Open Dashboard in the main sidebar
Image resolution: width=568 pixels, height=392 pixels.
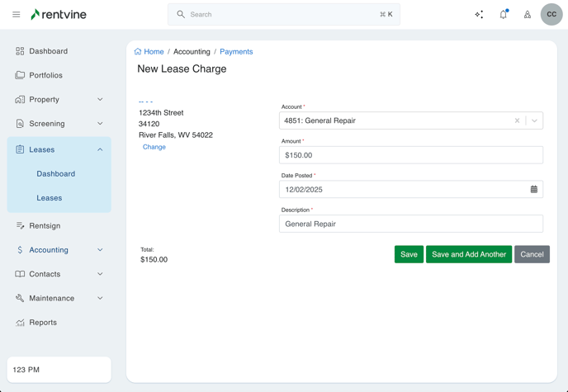pyautogui.click(x=48, y=51)
